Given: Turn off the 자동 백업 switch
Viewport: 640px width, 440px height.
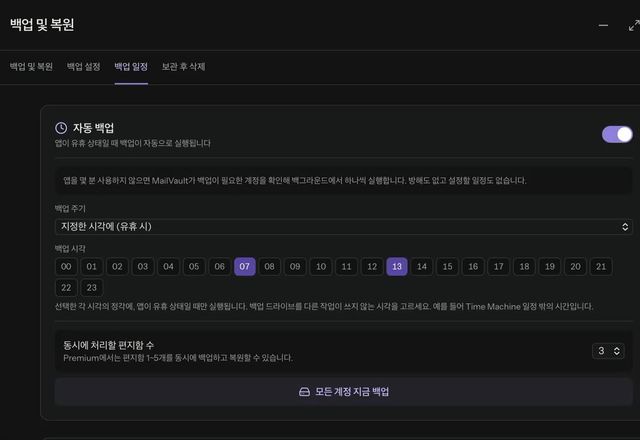Looking at the screenshot, I should [x=617, y=134].
